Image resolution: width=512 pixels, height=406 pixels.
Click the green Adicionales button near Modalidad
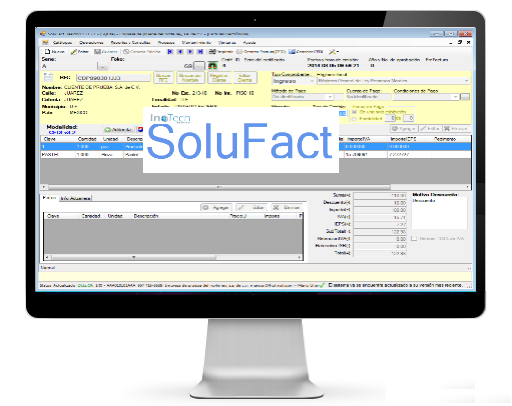coord(118,129)
